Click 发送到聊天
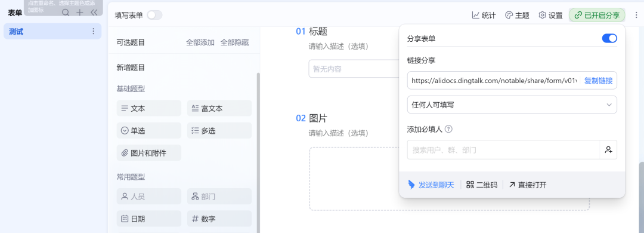The width and height of the screenshot is (644, 233). point(431,185)
